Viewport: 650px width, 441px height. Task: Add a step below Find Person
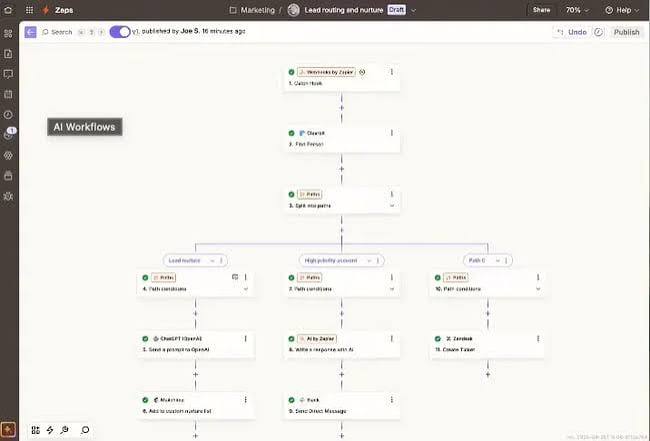coord(342,169)
